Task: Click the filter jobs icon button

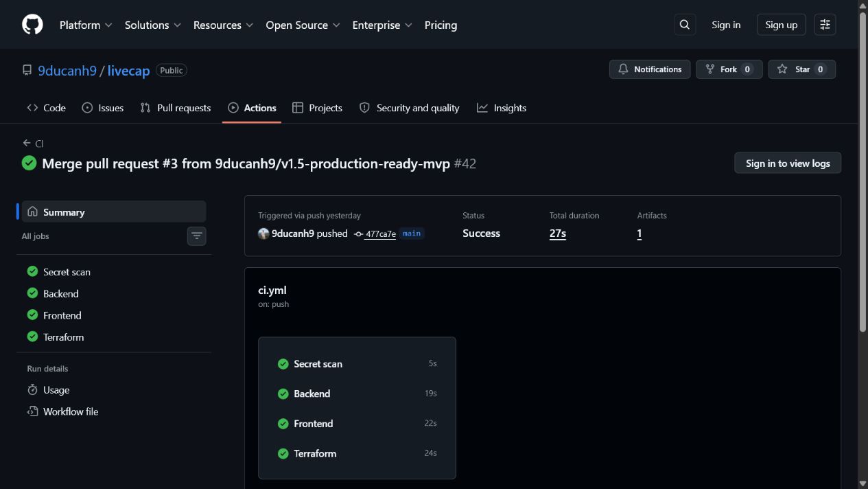Action: coord(197,236)
